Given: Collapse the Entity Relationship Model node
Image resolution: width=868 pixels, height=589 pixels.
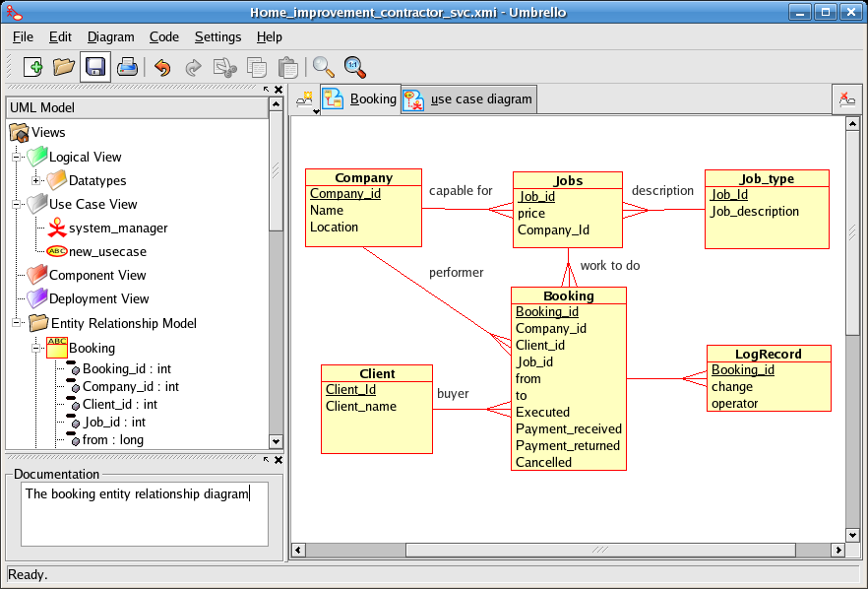Looking at the screenshot, I should [x=16, y=322].
